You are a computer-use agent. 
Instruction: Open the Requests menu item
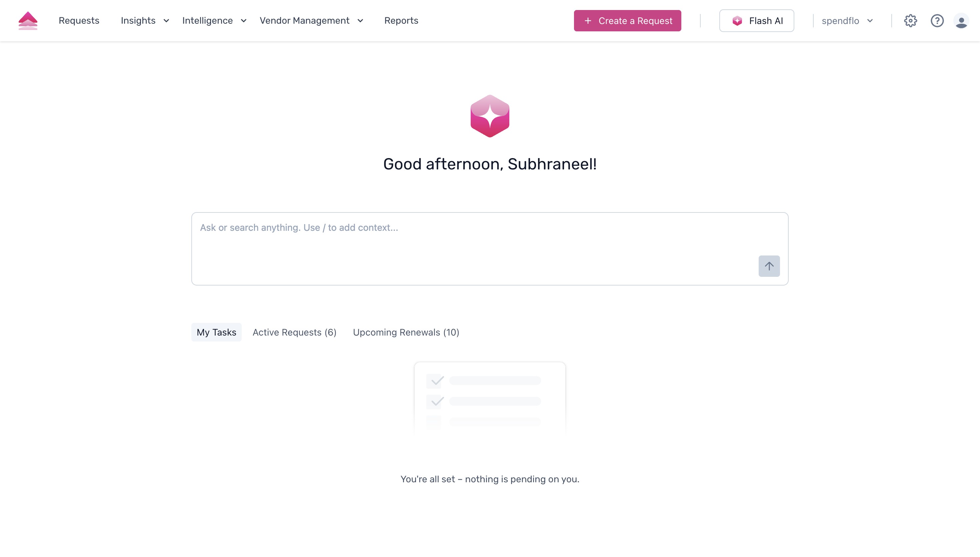pos(79,21)
